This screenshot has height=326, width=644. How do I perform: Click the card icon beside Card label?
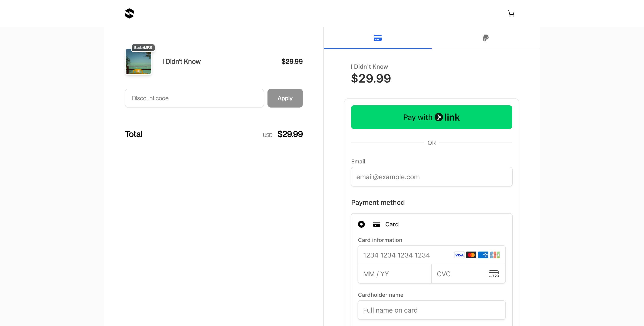click(x=377, y=224)
